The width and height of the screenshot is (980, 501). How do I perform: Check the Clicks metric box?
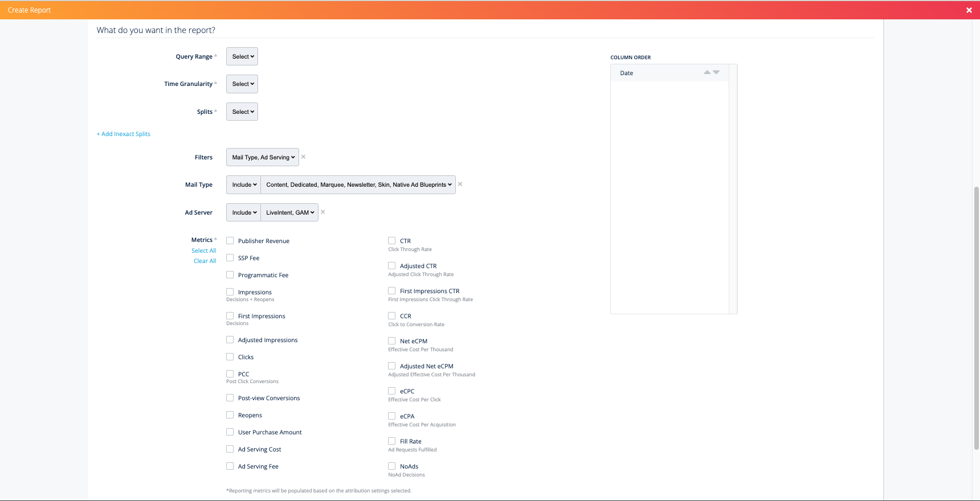click(x=230, y=357)
